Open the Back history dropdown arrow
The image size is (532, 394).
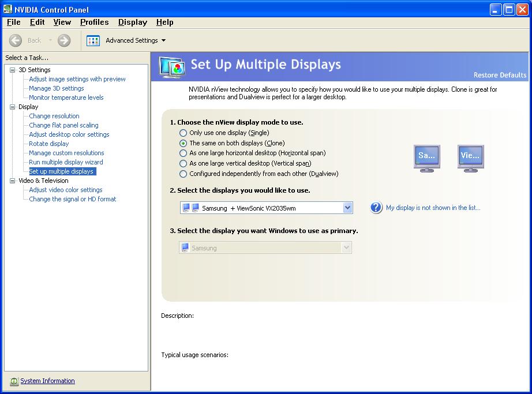click(50, 40)
